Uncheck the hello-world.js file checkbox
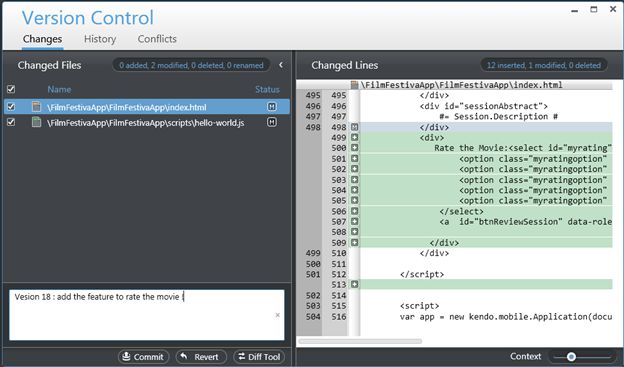Screen dimensions: 624x367 pyautogui.click(x=11, y=122)
